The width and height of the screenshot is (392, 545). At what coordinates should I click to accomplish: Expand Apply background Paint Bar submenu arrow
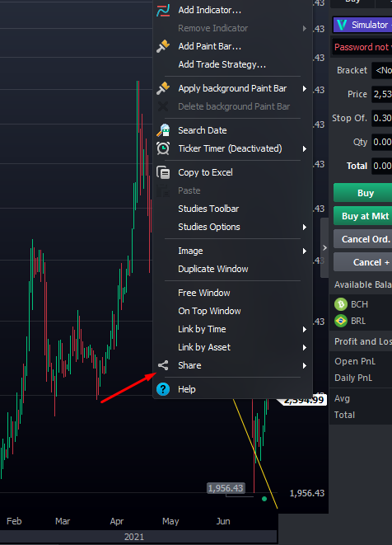click(x=305, y=88)
